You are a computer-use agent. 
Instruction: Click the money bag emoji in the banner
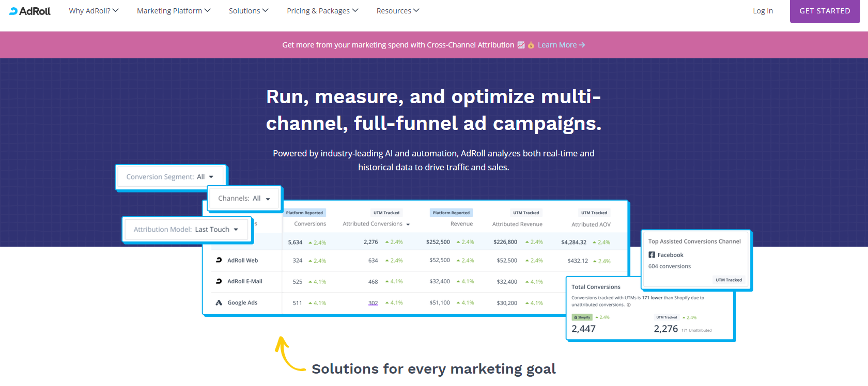click(x=531, y=45)
